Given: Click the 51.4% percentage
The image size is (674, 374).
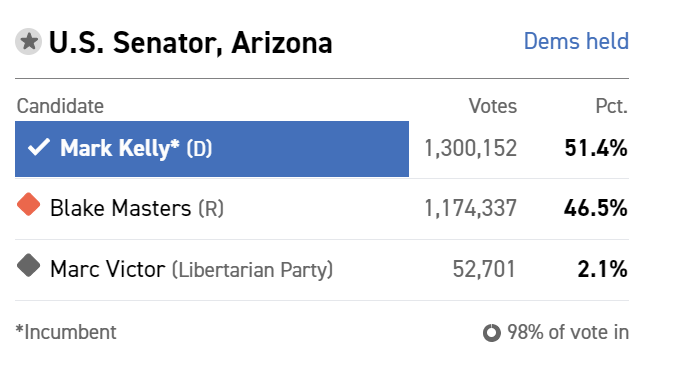Looking at the screenshot, I should [x=596, y=148].
